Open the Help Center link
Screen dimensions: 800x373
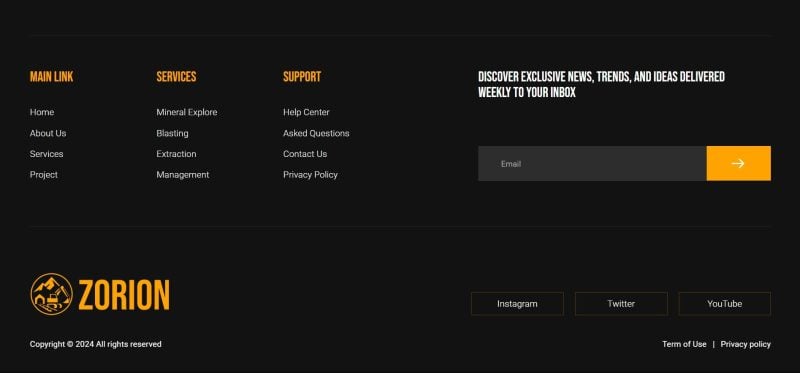tap(306, 112)
